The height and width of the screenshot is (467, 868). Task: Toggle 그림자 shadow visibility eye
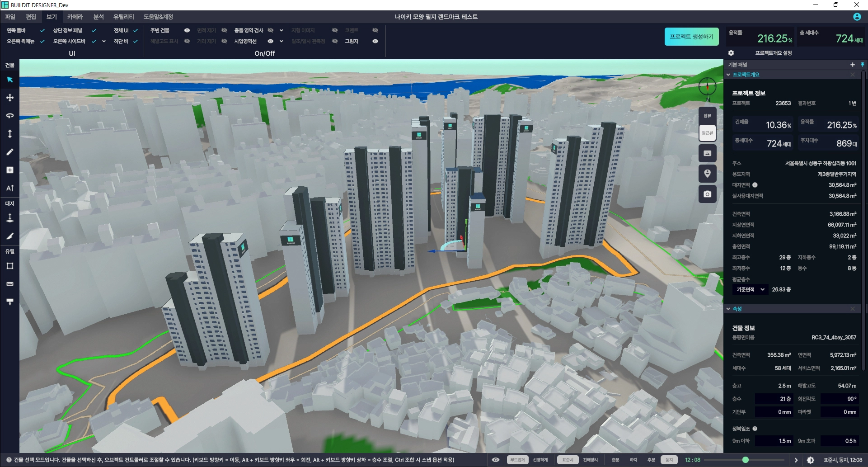(x=375, y=41)
